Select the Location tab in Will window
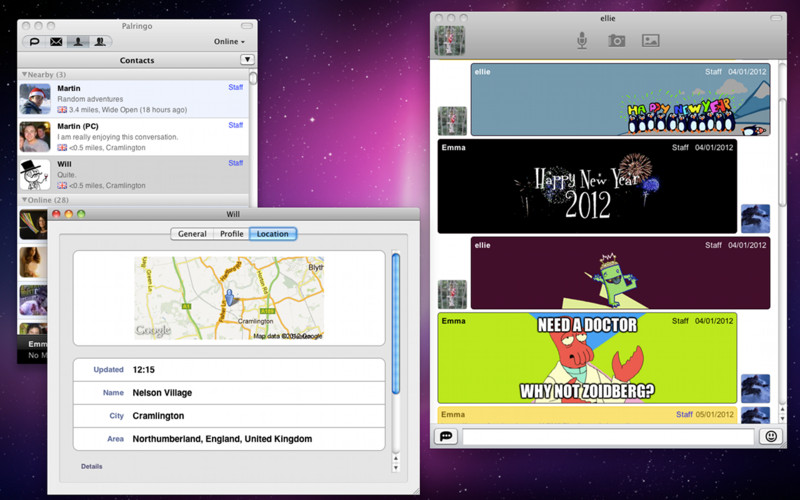The height and width of the screenshot is (500, 800). pyautogui.click(x=272, y=234)
